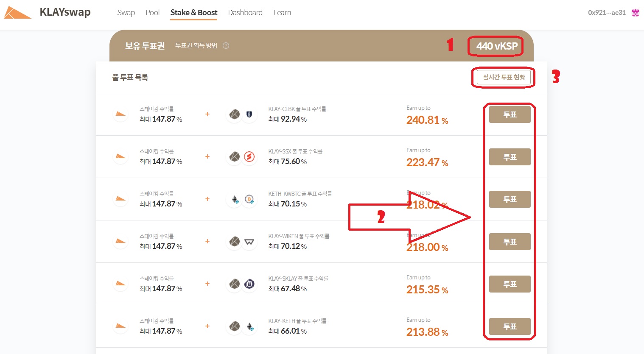The height and width of the screenshot is (354, 644).
Task: Open the Dashboard page
Action: 245,13
